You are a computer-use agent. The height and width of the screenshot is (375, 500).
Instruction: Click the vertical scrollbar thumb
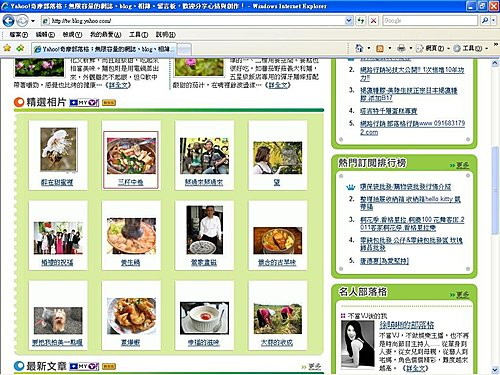tap(495, 190)
